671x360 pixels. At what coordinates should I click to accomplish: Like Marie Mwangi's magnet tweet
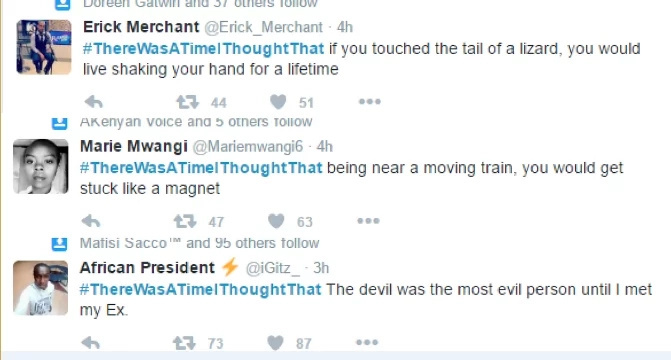coord(276,221)
